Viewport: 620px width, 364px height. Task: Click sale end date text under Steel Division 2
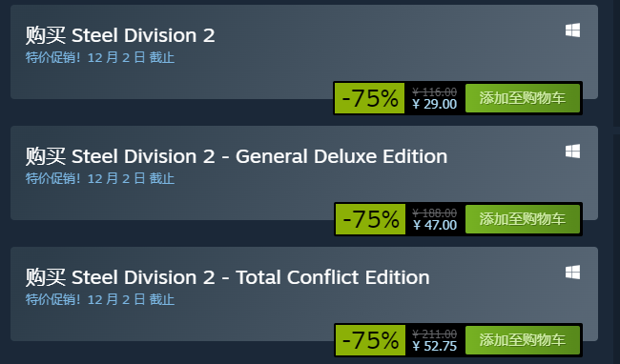[x=99, y=57]
